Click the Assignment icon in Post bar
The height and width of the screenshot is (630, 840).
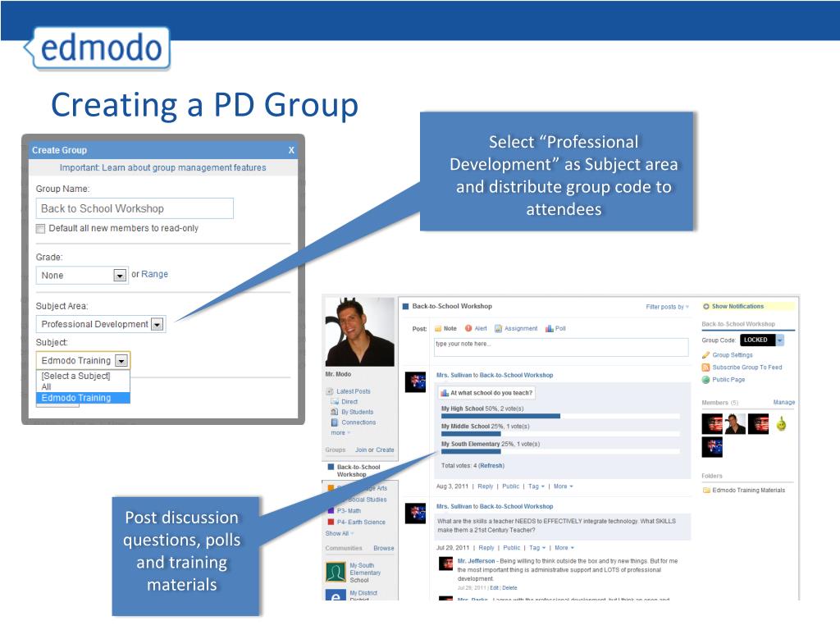coord(498,328)
